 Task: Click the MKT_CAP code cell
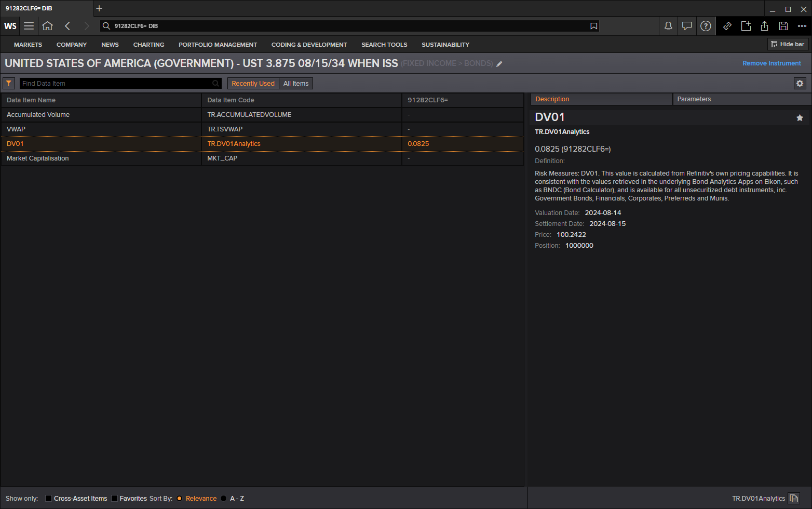pyautogui.click(x=301, y=158)
